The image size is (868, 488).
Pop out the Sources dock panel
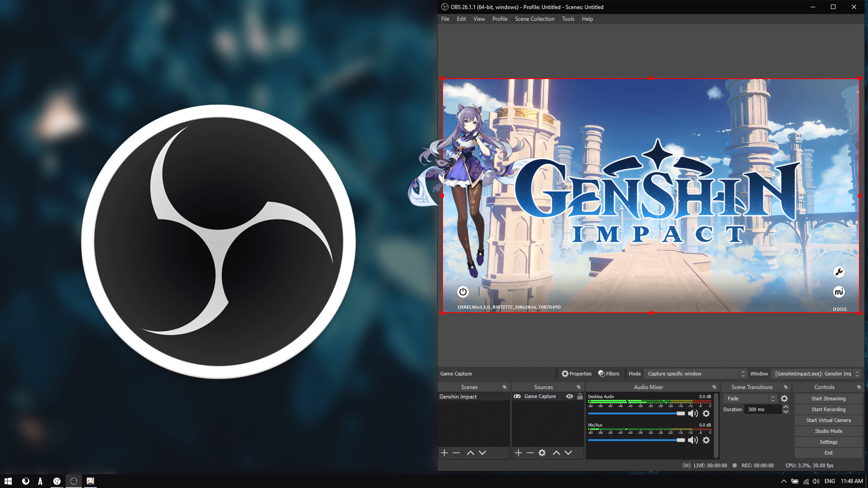579,387
